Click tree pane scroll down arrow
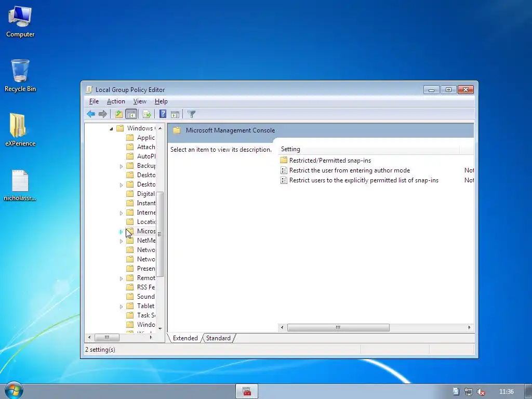The width and height of the screenshot is (532, 399). 160,328
